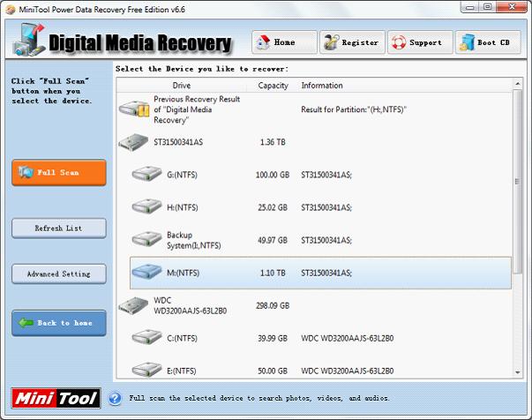532x420 pixels.
Task: Click Refresh List button
Action: [59, 229]
